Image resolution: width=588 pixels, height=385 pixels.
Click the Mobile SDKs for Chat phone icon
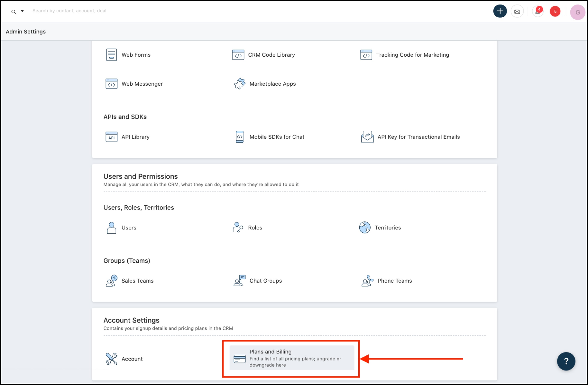tap(239, 137)
